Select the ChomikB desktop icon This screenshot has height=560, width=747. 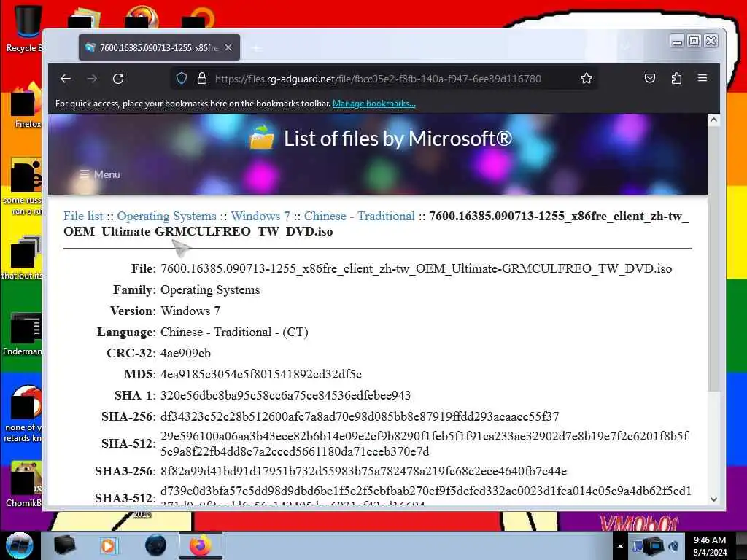pos(25,483)
